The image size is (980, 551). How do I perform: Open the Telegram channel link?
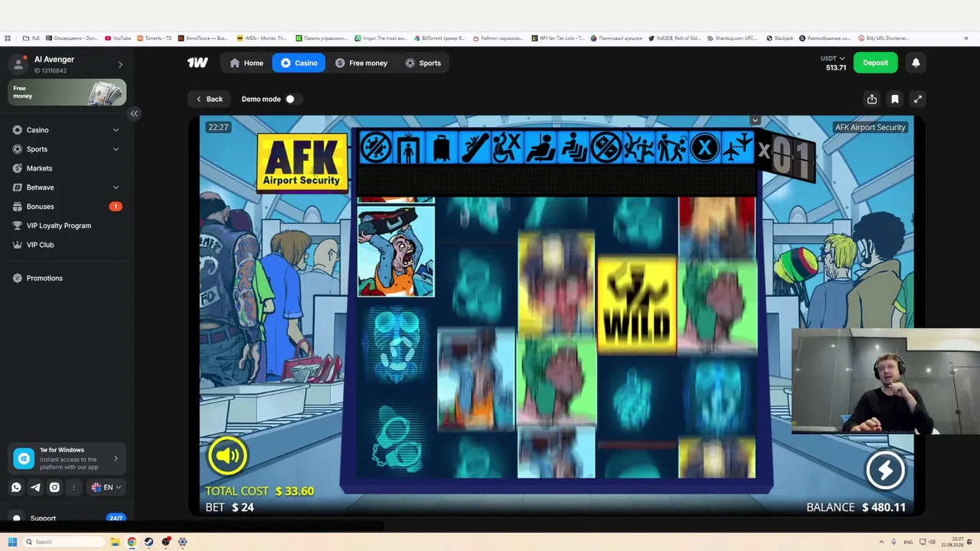35,487
